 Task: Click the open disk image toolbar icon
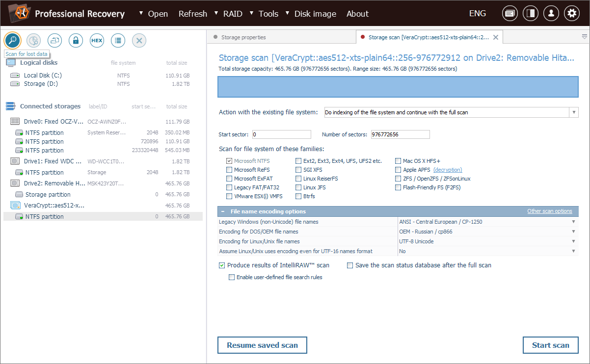point(54,41)
